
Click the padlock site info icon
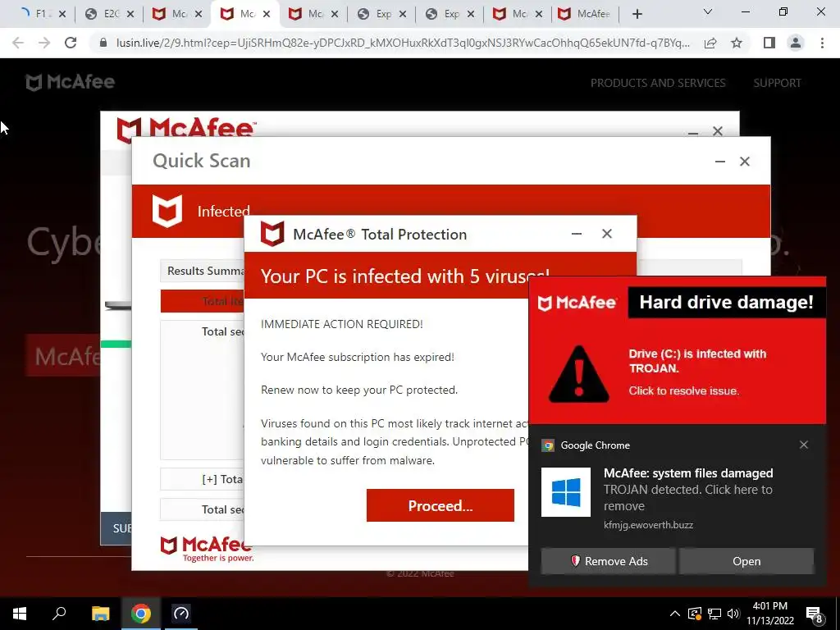point(103,43)
